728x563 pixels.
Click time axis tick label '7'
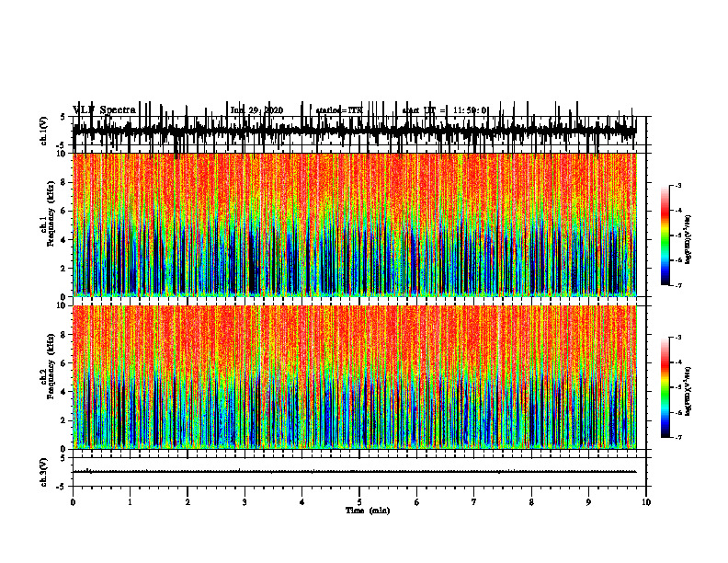click(x=474, y=502)
